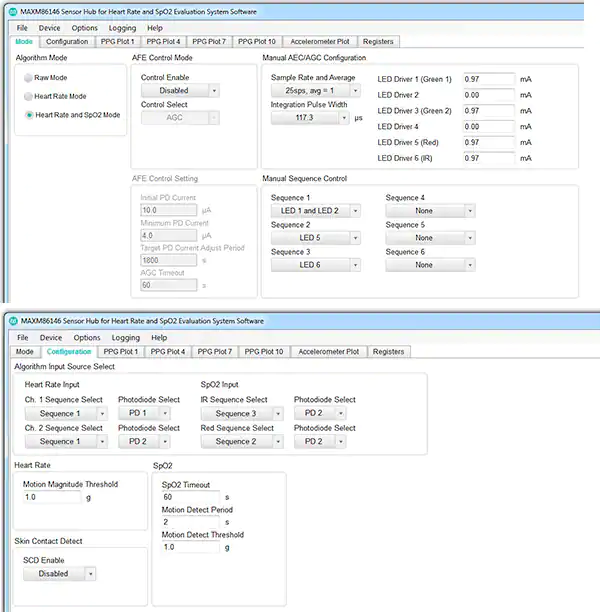Open Sample Rate and Average dropdown

[x=315, y=91]
